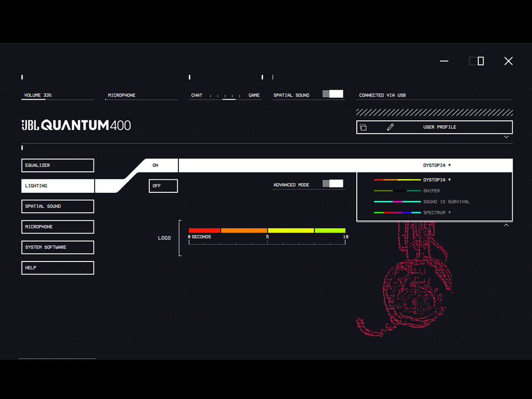This screenshot has width=532, height=399.
Task: Expand the profile chevron below User Profile
Action: 506,137
